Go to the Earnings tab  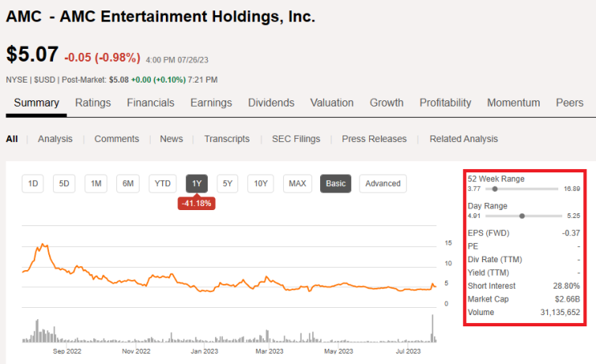point(211,103)
